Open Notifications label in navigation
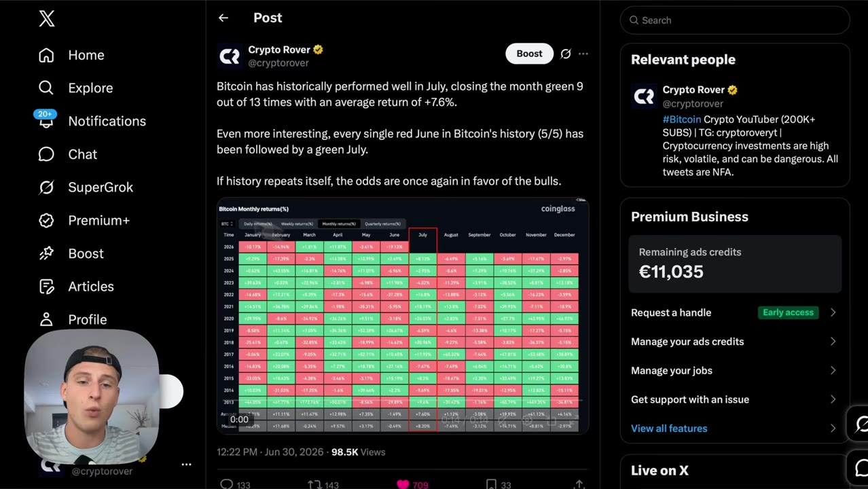The image size is (868, 489). point(107,121)
